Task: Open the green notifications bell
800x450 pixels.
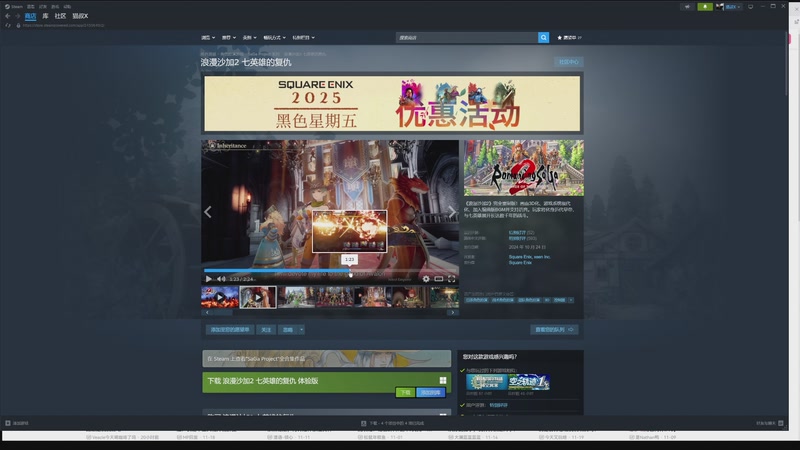Action: point(705,7)
